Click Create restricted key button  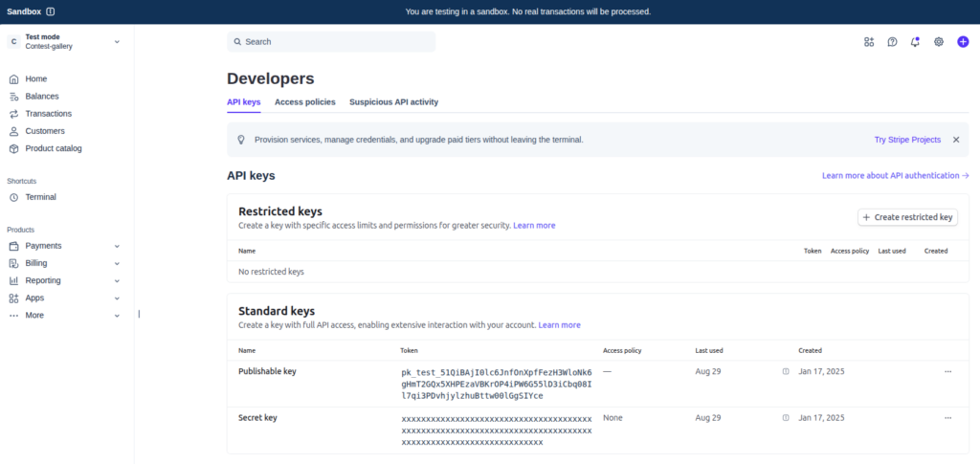pyautogui.click(x=907, y=217)
